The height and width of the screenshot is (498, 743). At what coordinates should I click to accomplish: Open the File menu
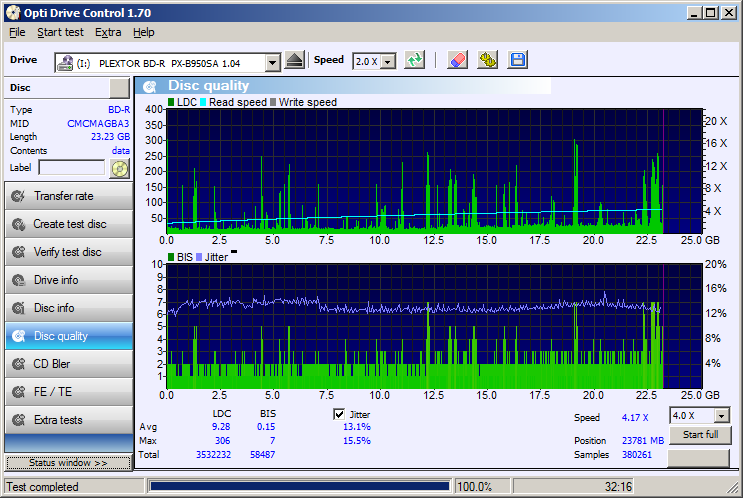(x=17, y=32)
